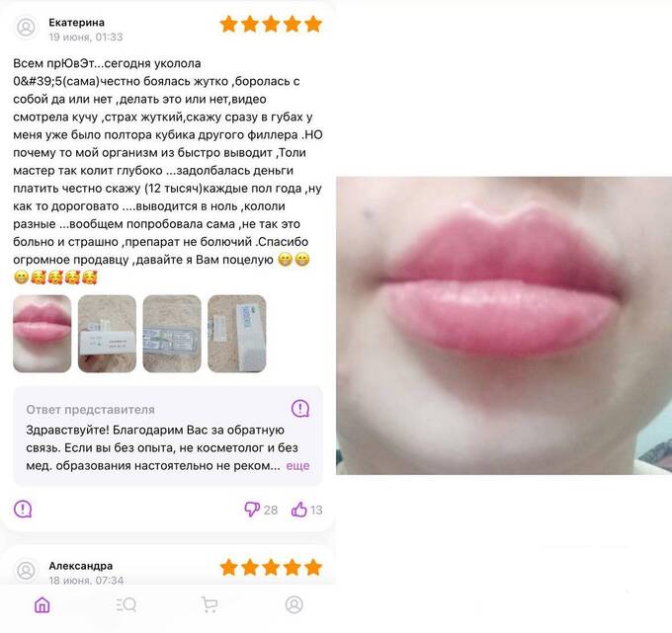Click the exclamation icon in representative reply
672x633 pixels.
coord(300,409)
